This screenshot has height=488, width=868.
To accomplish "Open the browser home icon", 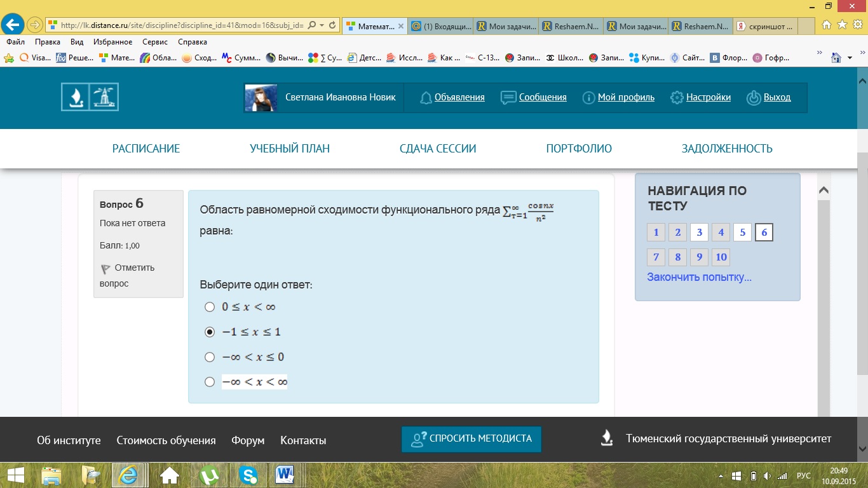I will tap(826, 25).
